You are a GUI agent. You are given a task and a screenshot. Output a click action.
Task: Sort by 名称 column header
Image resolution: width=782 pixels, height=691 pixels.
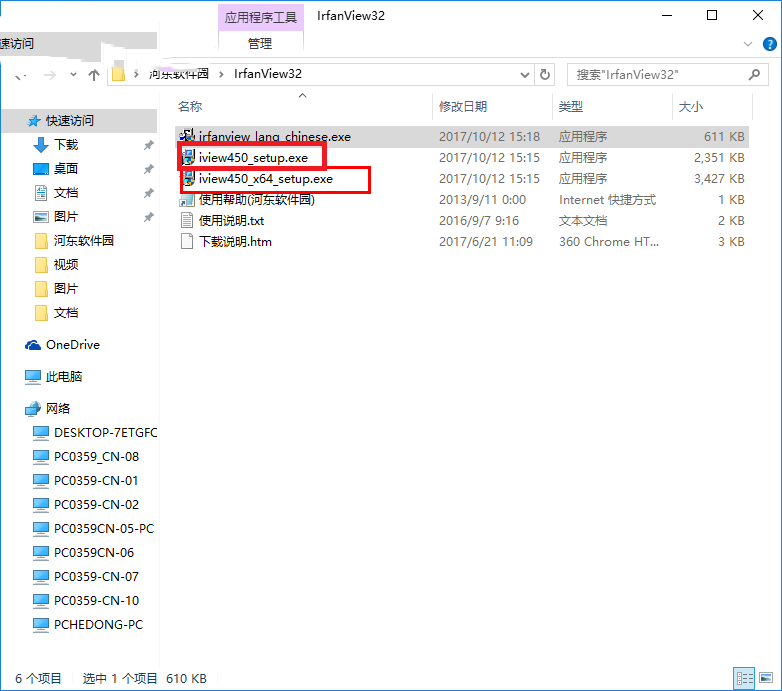pos(190,107)
